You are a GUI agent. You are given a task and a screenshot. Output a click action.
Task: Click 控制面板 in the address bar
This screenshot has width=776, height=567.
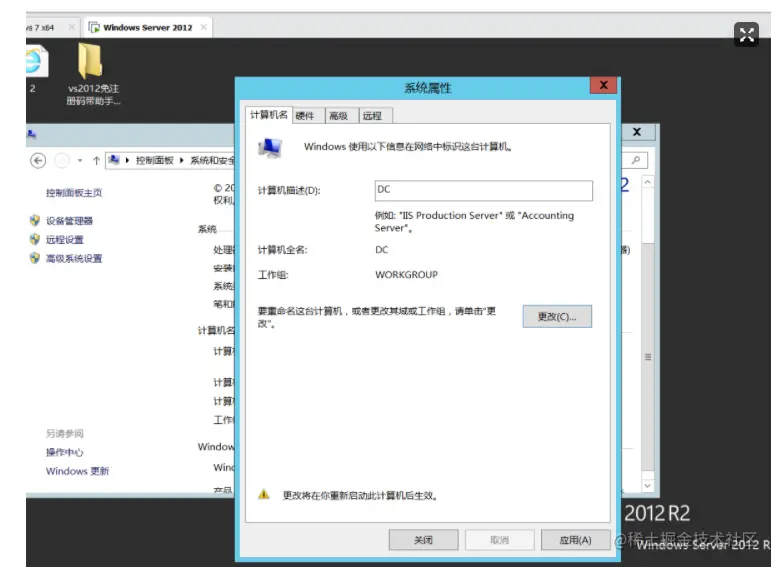tap(154, 160)
